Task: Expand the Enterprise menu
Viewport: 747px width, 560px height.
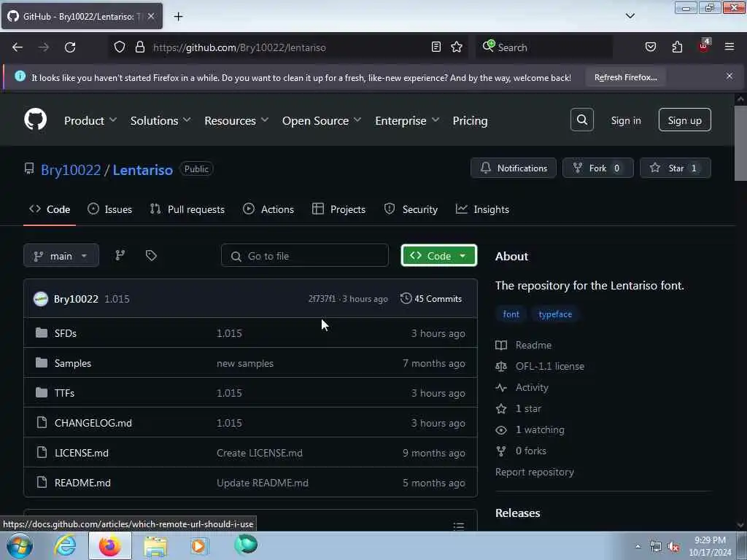Action: click(x=407, y=120)
